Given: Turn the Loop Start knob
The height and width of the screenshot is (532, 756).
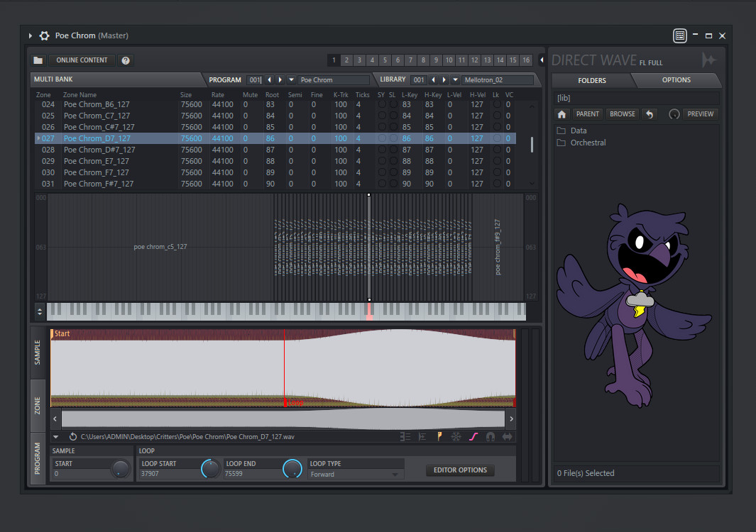Looking at the screenshot, I should [211, 469].
